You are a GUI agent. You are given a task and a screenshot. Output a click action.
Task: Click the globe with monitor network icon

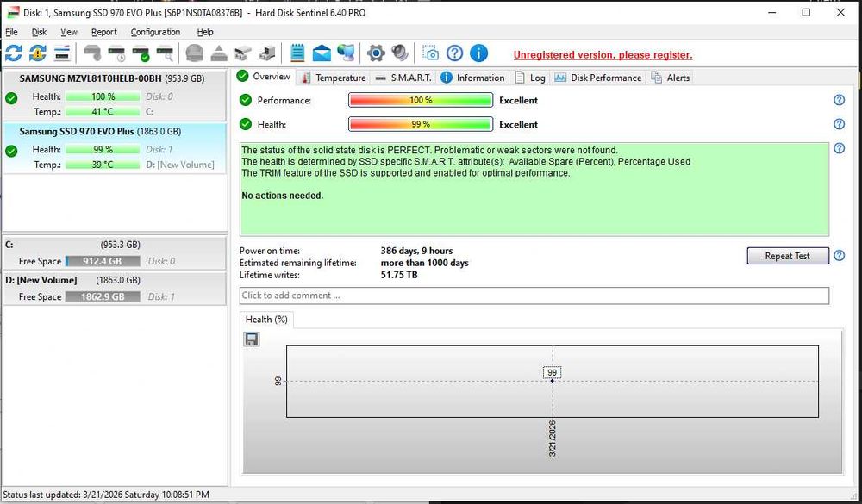(x=346, y=53)
